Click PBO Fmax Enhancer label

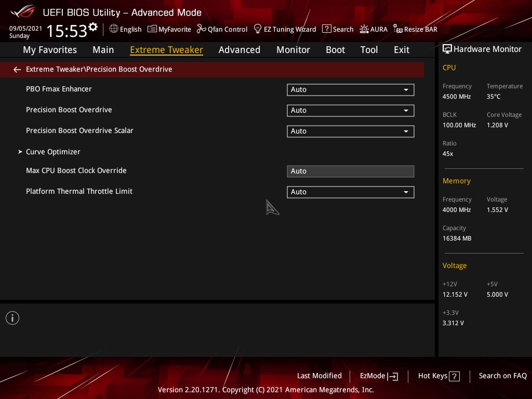tap(59, 89)
